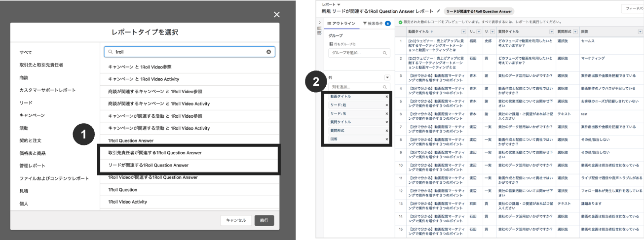Click the 続行 button
The height and width of the screenshot is (240, 644).
tap(265, 220)
